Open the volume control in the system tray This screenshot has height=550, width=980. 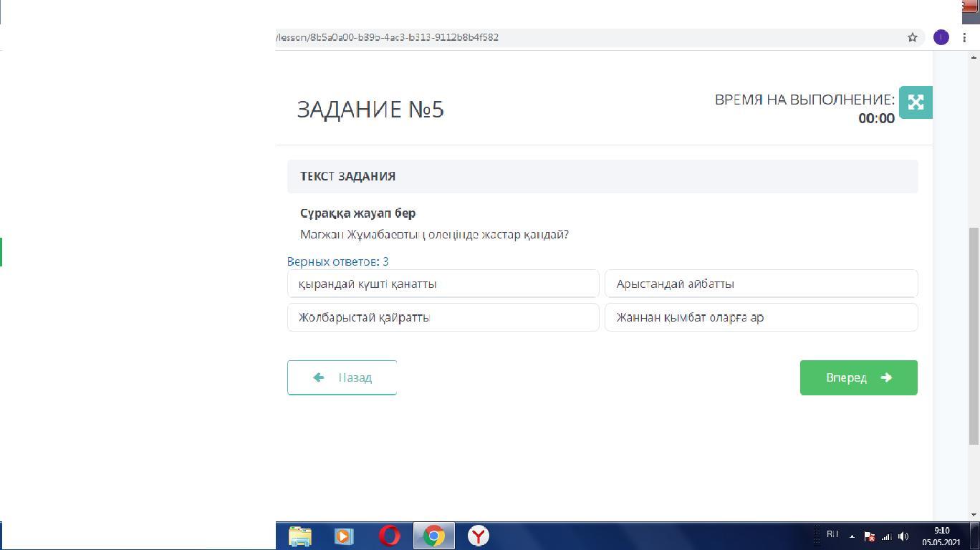click(x=903, y=536)
